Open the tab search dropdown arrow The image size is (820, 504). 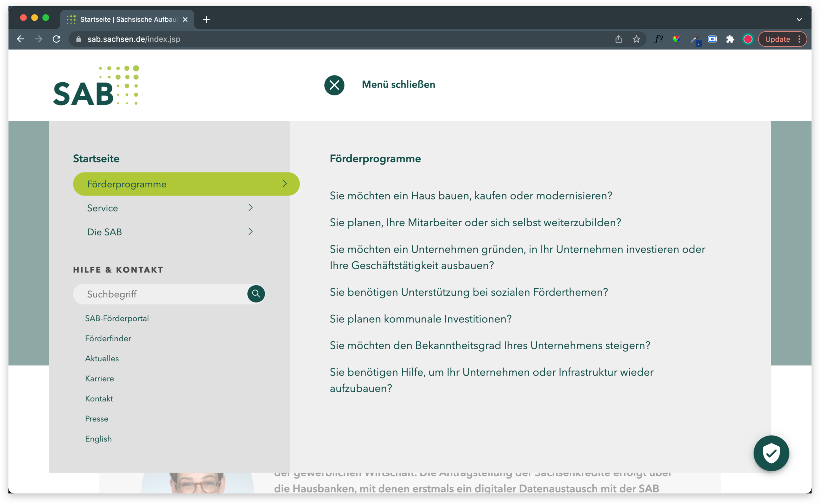pyautogui.click(x=799, y=19)
